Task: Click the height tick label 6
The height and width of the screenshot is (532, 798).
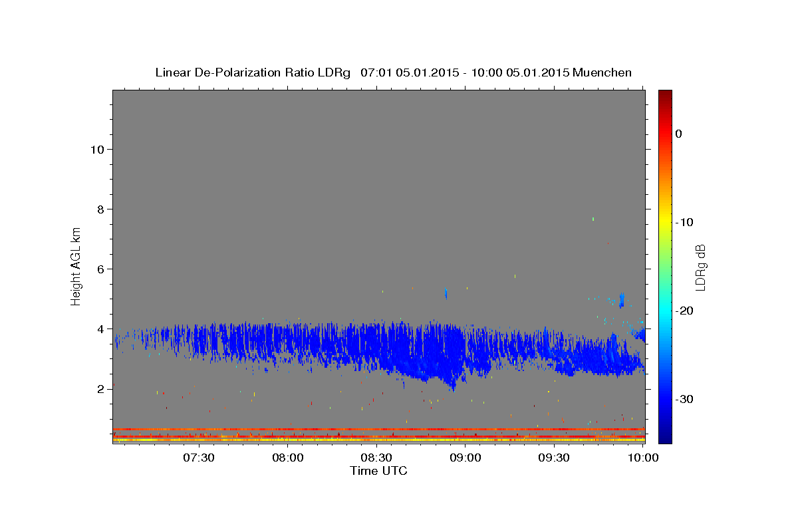Action: point(101,269)
